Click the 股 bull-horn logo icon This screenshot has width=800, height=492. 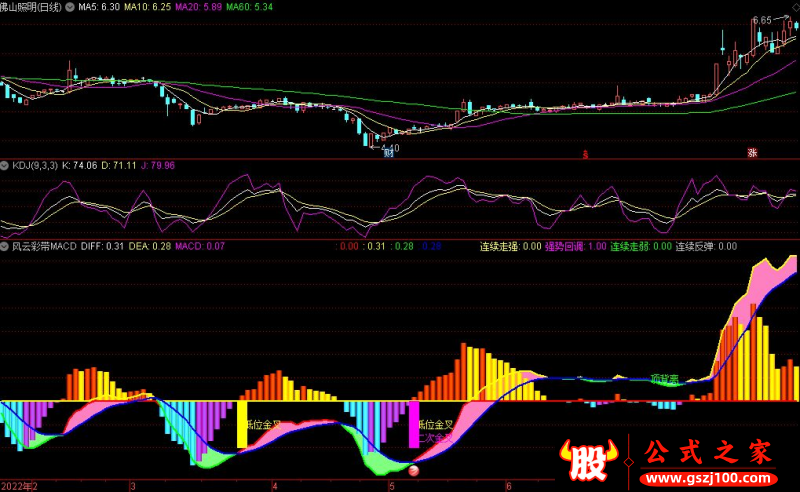[x=589, y=460]
